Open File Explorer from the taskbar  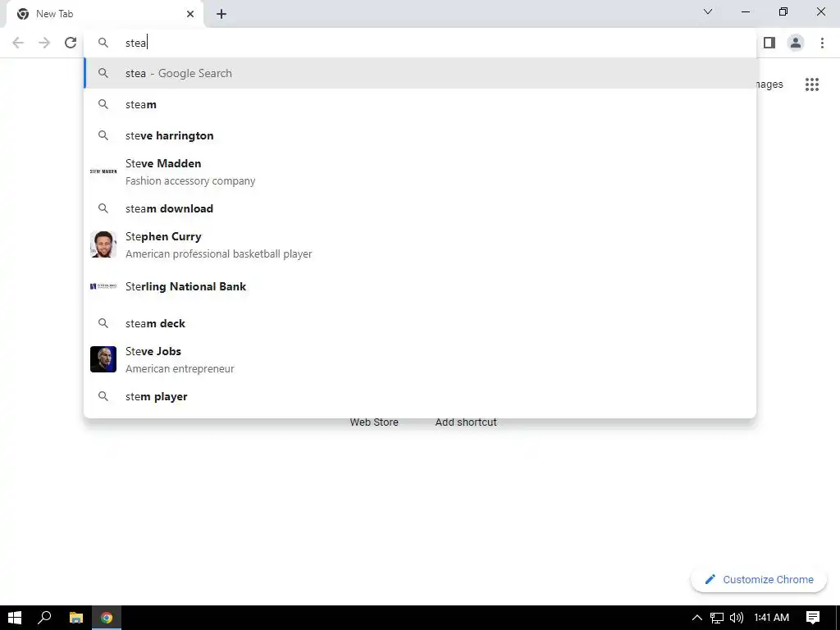click(x=76, y=618)
